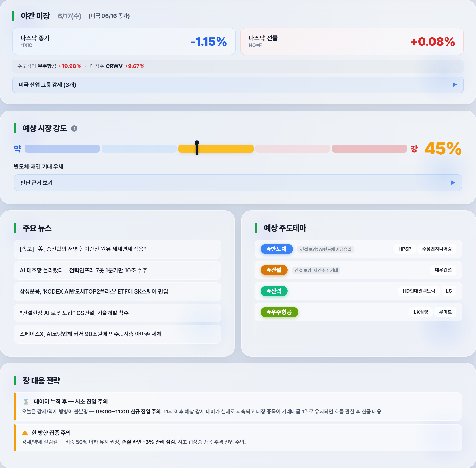Click the warning triangle icon

25,433
